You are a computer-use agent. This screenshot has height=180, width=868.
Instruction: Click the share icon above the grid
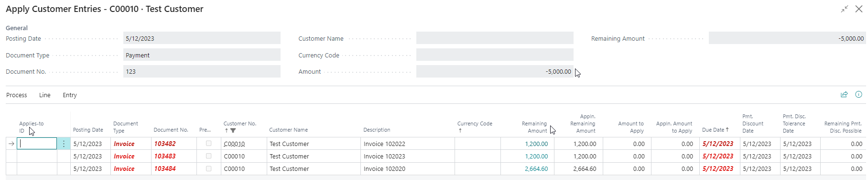pyautogui.click(x=844, y=95)
